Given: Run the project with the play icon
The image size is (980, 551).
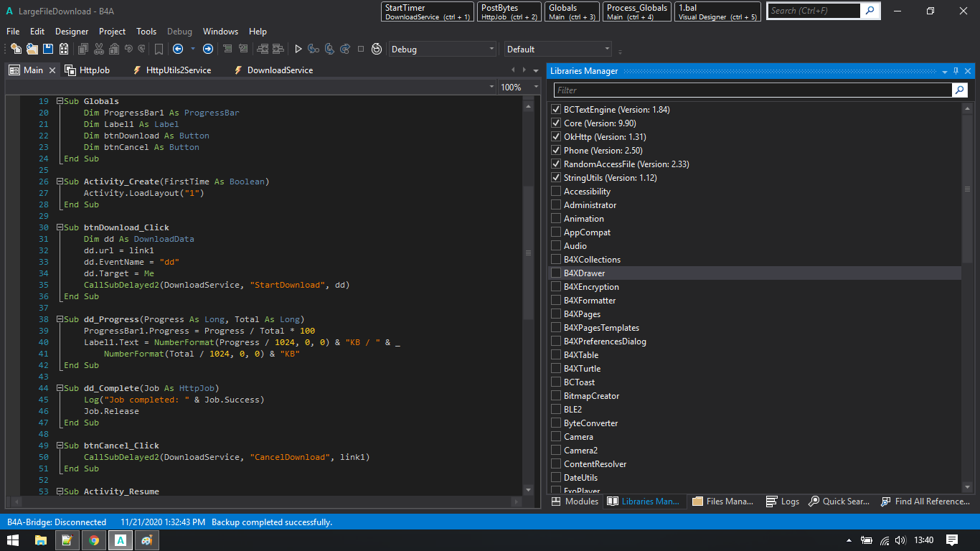Looking at the screenshot, I should (x=298, y=49).
